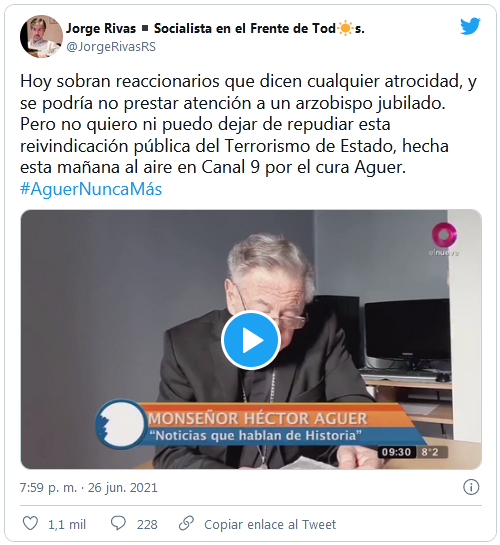Click the 228 replies count

(x=147, y=524)
